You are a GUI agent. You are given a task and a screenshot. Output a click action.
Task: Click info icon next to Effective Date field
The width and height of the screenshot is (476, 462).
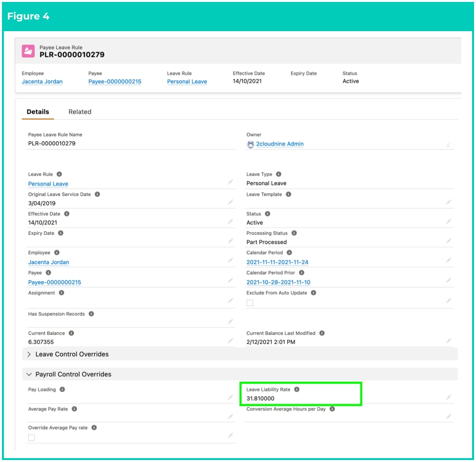67,213
